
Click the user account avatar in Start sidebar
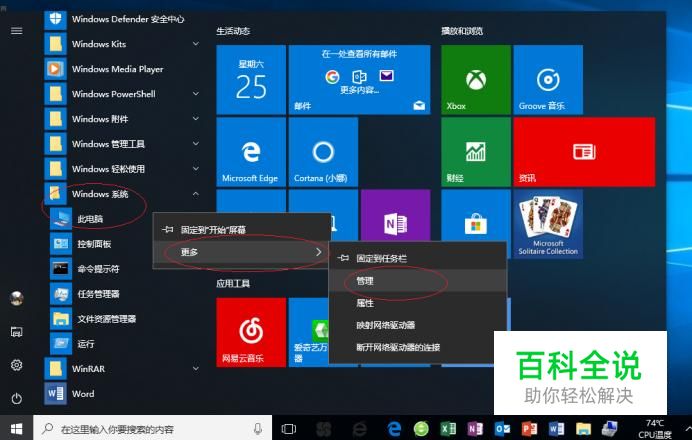coord(16,298)
